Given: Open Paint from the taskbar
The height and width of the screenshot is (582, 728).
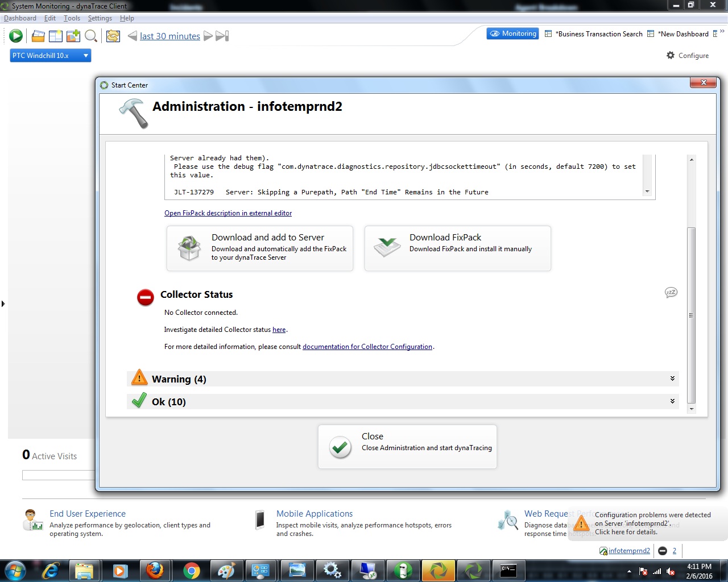Looking at the screenshot, I should coord(226,570).
